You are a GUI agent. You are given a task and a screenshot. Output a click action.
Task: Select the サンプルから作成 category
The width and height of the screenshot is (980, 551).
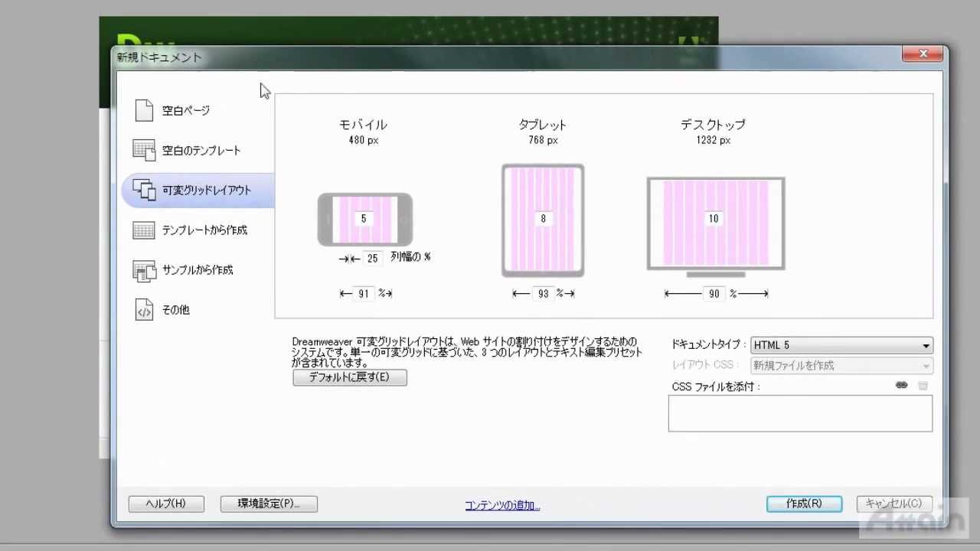(197, 270)
